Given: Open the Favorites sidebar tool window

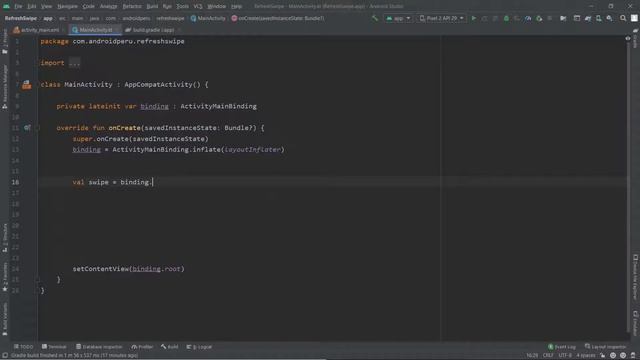Looking at the screenshot, I should pyautogui.click(x=4, y=277).
